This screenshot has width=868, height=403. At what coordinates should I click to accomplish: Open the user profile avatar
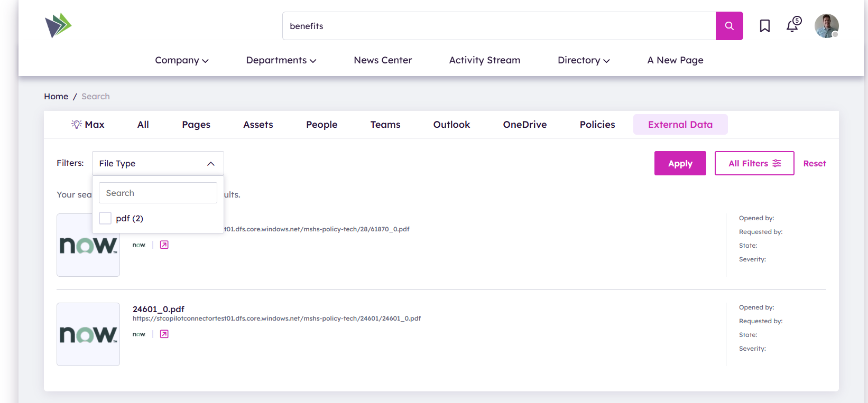click(826, 26)
